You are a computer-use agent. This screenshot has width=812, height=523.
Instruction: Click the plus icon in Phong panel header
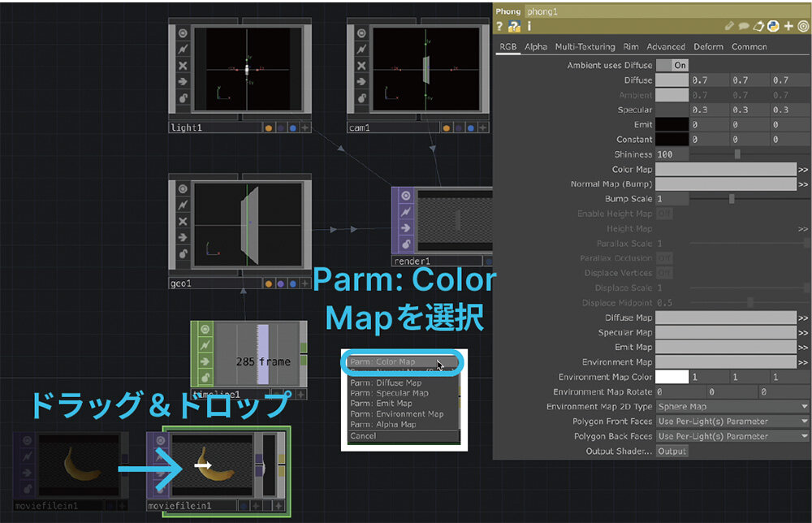tap(788, 27)
